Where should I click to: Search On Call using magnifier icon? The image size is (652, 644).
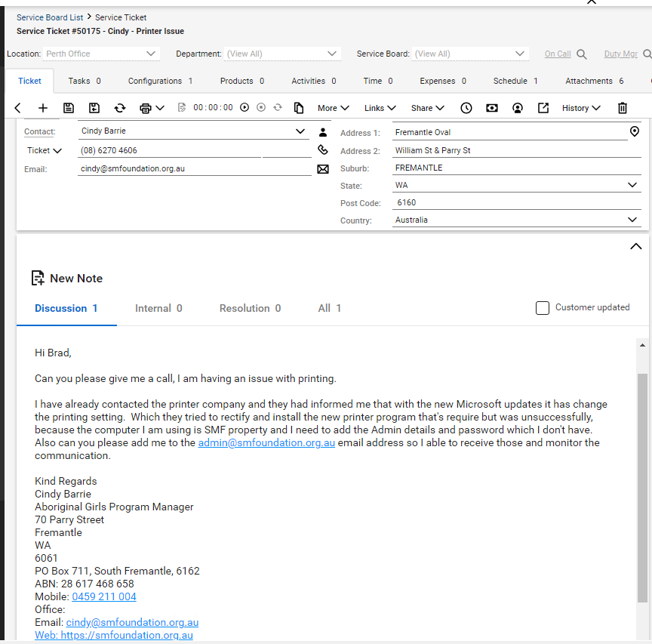tap(582, 54)
